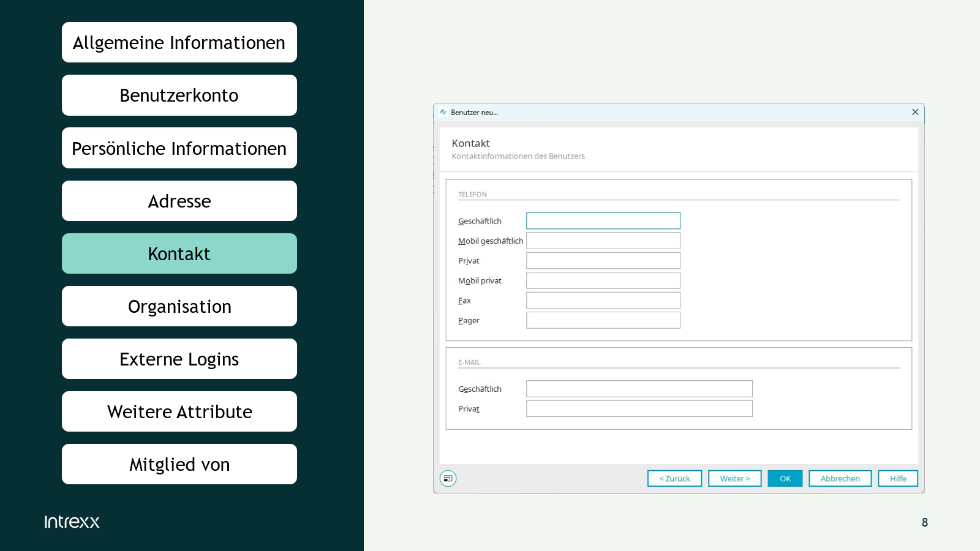Click the round icon at dialog bottom-left
The image size is (980, 551).
pos(448,478)
